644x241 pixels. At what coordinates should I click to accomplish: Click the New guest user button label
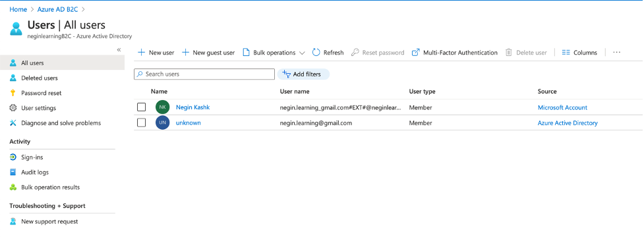[214, 53]
